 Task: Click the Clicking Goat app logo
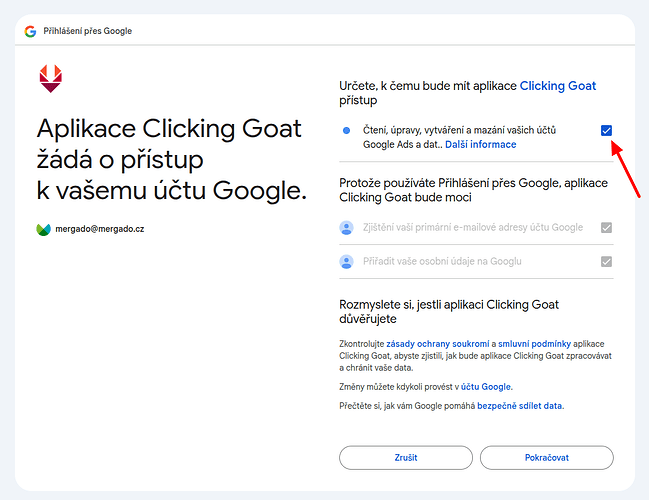pyautogui.click(x=50, y=78)
